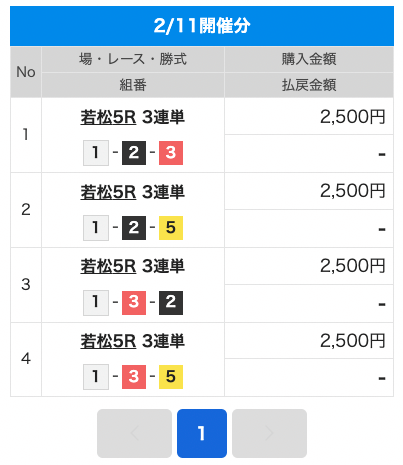Image resolution: width=403 pixels, height=465 pixels.
Task: Click the white boat 1 badge in row 1
Action: 96,153
